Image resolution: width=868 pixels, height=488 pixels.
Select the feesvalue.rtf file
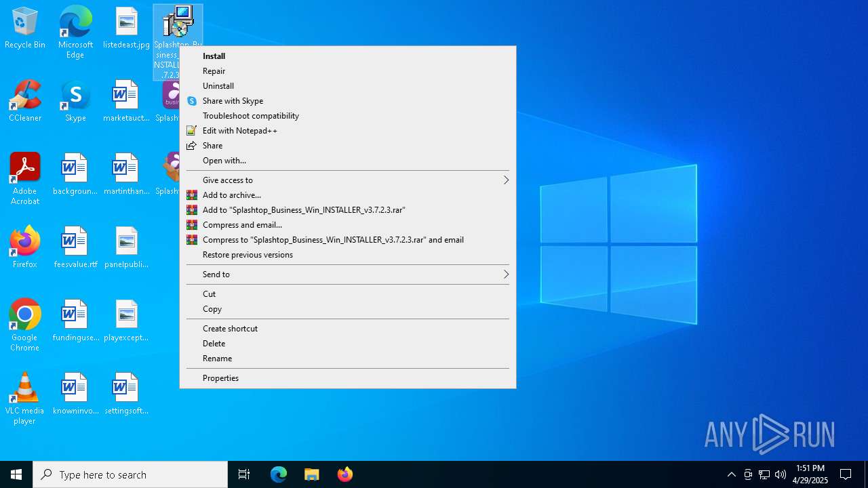pyautogui.click(x=75, y=248)
